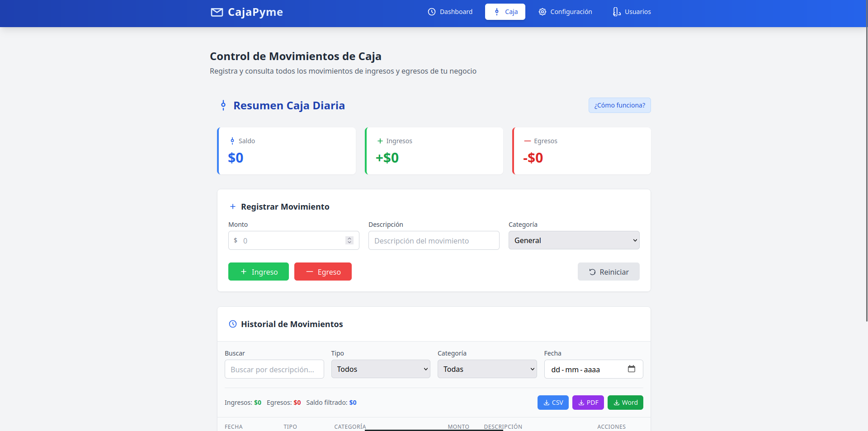Open the Categoría Todas filter dropdown
The width and height of the screenshot is (868, 431).
click(x=487, y=369)
